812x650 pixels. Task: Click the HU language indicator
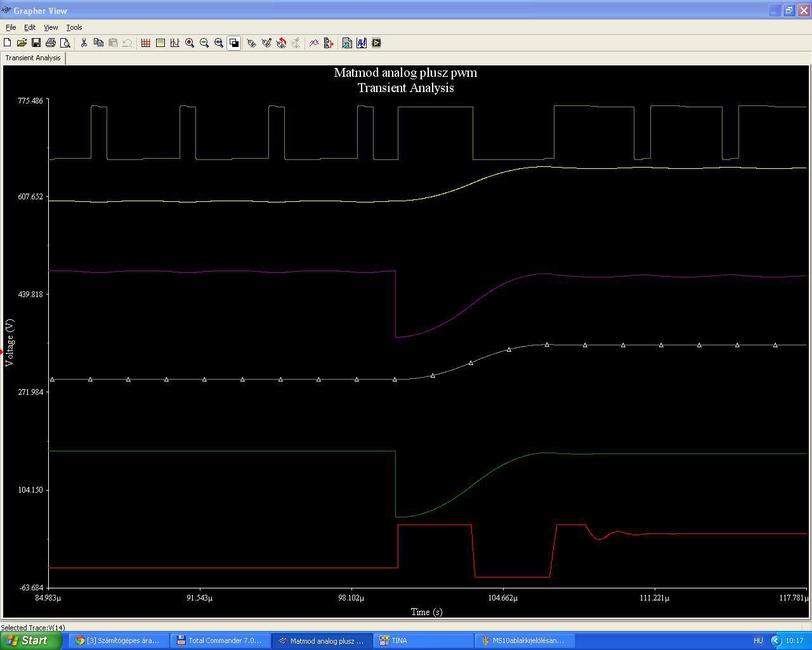point(758,640)
